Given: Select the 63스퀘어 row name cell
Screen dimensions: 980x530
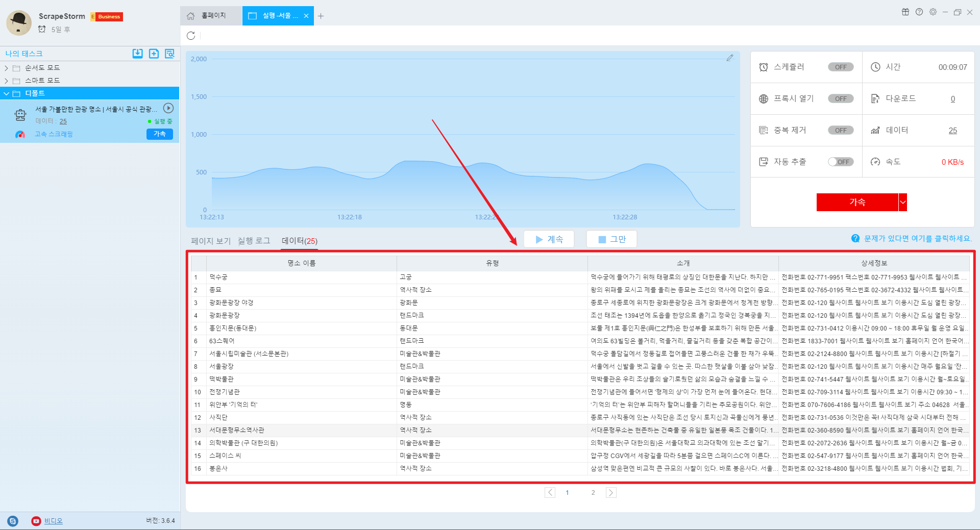Looking at the screenshot, I should 302,341.
